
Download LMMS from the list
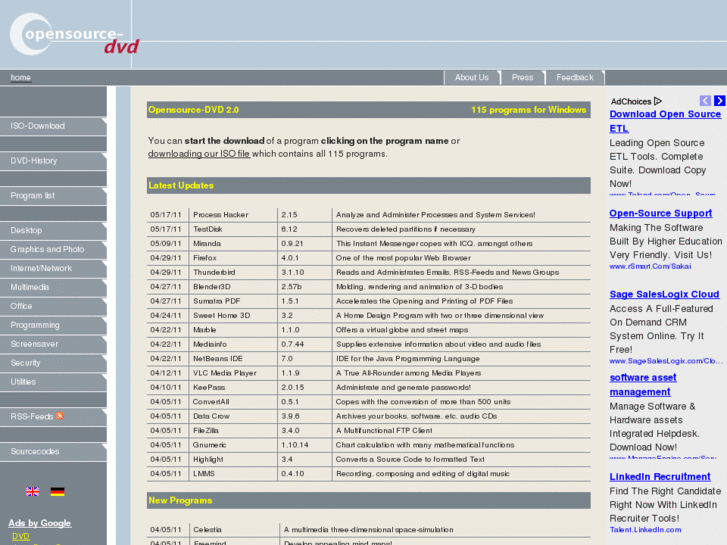204,474
